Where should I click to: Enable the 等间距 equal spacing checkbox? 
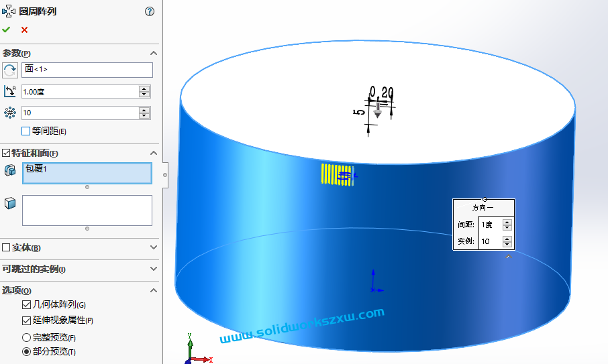pos(26,131)
